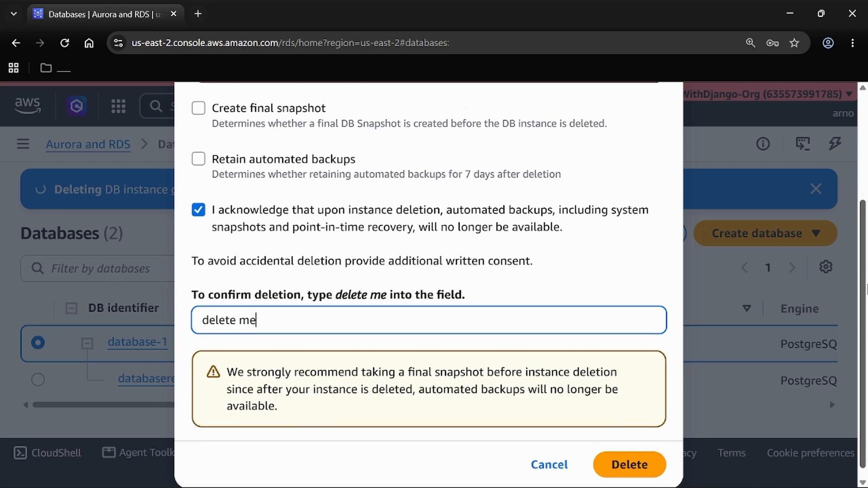
Task: Reload the browser page
Action: point(65,43)
